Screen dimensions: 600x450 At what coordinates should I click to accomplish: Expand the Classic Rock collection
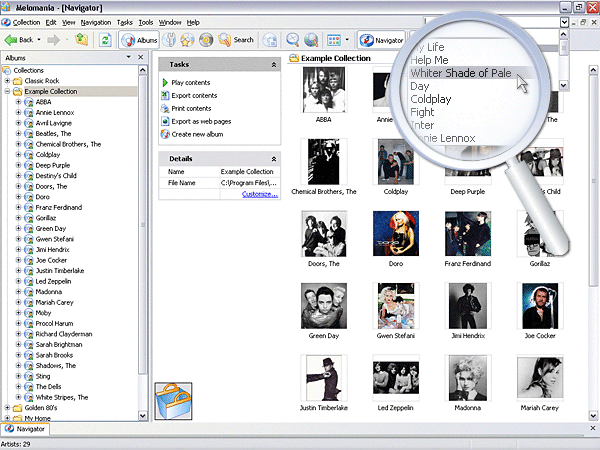[x=7, y=81]
